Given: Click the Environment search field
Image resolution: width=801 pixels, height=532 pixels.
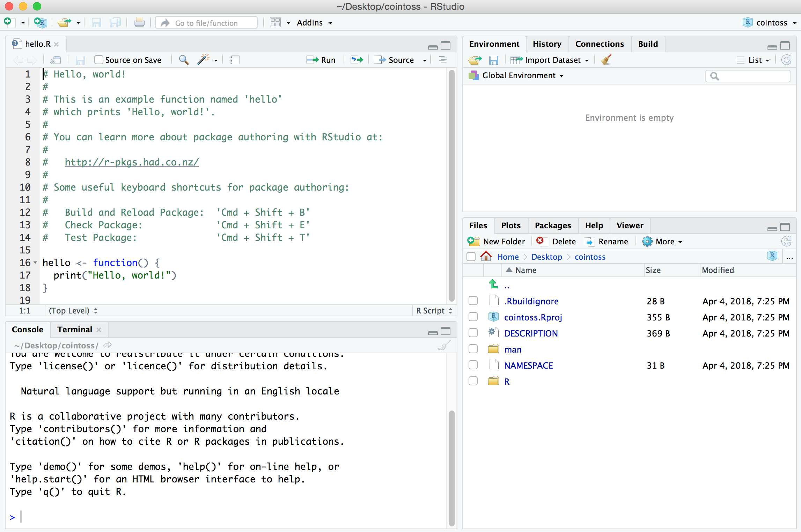Looking at the screenshot, I should (748, 76).
